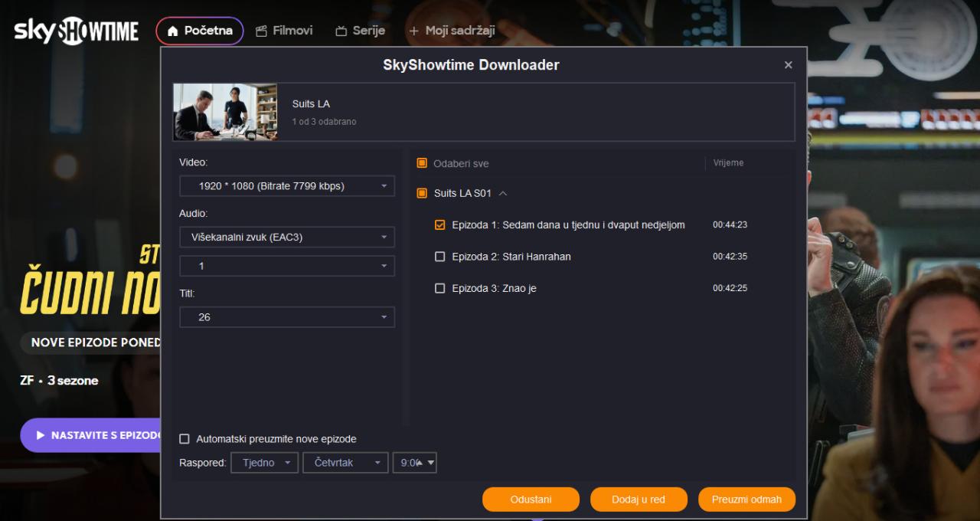Image resolution: width=980 pixels, height=521 pixels.
Task: Click the 00:42:25 duration text
Action: 730,288
